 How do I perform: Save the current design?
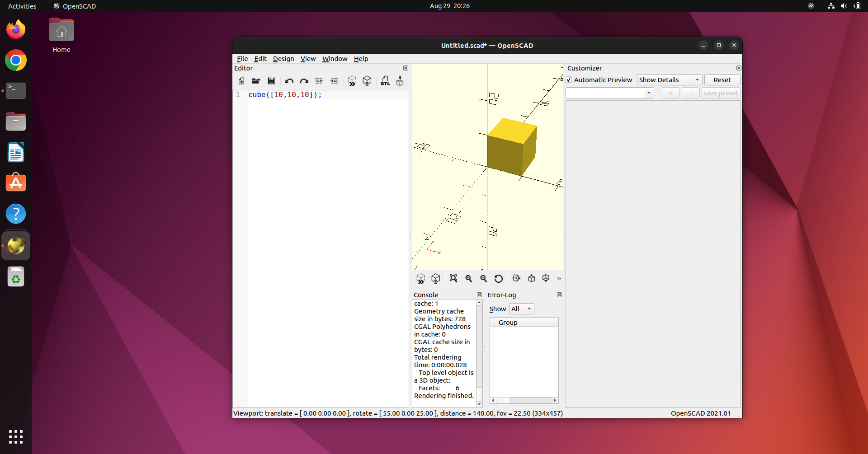tap(271, 81)
